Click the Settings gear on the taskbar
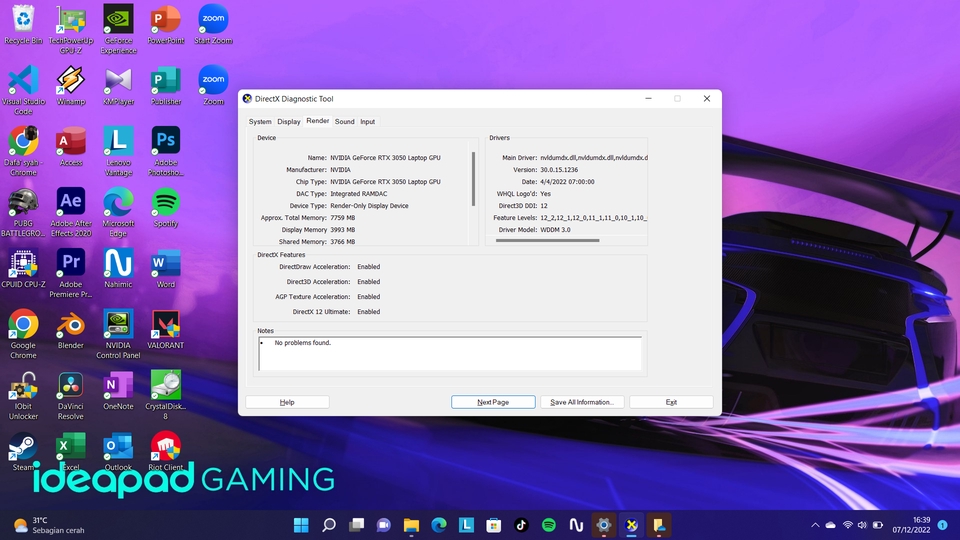This screenshot has width=960, height=540. point(604,525)
